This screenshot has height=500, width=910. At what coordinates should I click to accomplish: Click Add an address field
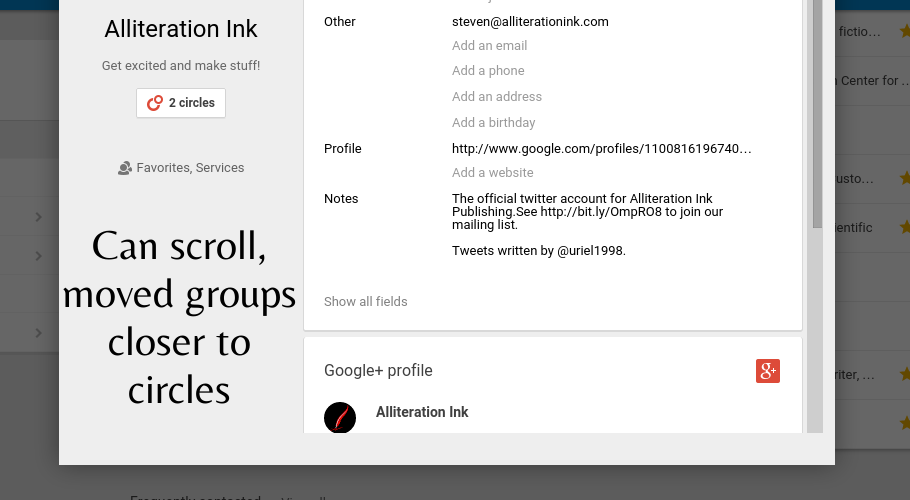(497, 97)
